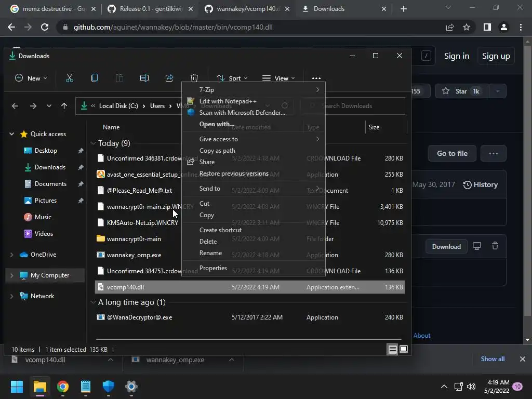Open Downloads in Quick access

tap(50, 167)
